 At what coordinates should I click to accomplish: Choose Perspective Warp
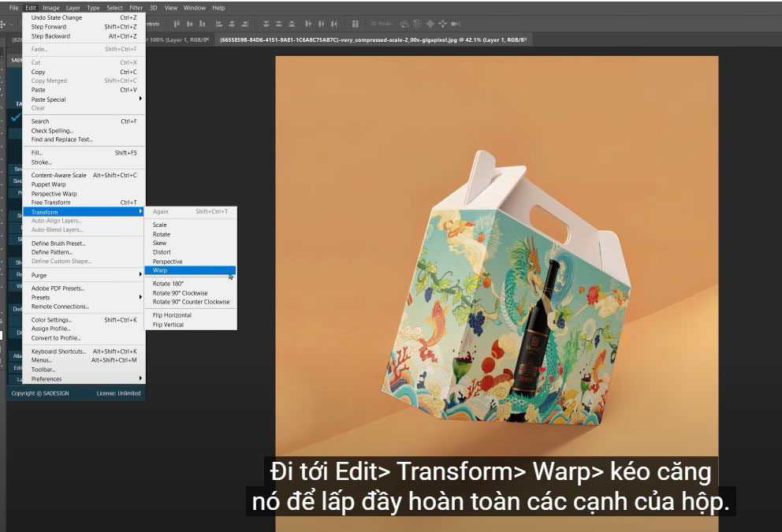pyautogui.click(x=84, y=193)
